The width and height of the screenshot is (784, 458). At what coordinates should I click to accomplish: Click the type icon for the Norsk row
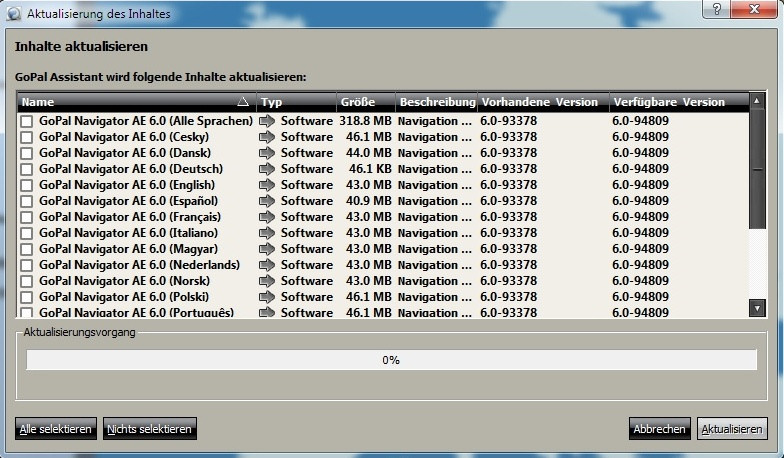267,281
